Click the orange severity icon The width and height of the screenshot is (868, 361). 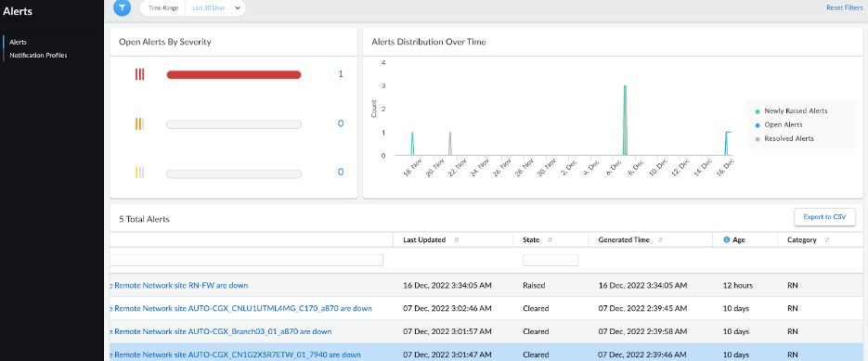[x=139, y=124]
